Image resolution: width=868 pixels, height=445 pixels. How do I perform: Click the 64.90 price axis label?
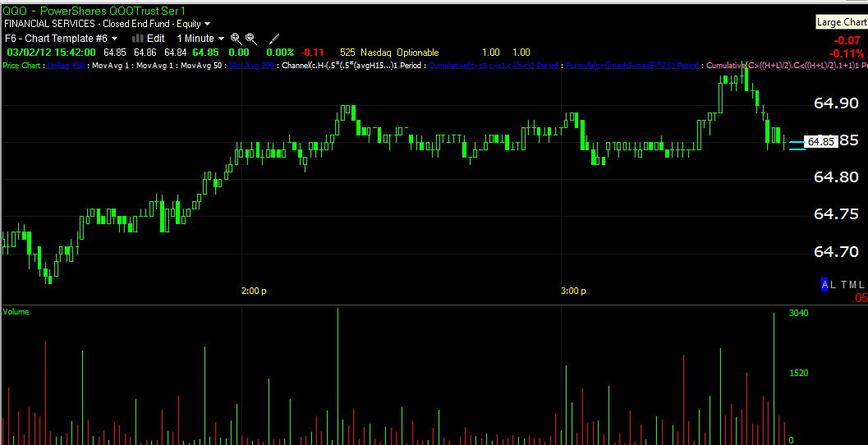coord(836,103)
